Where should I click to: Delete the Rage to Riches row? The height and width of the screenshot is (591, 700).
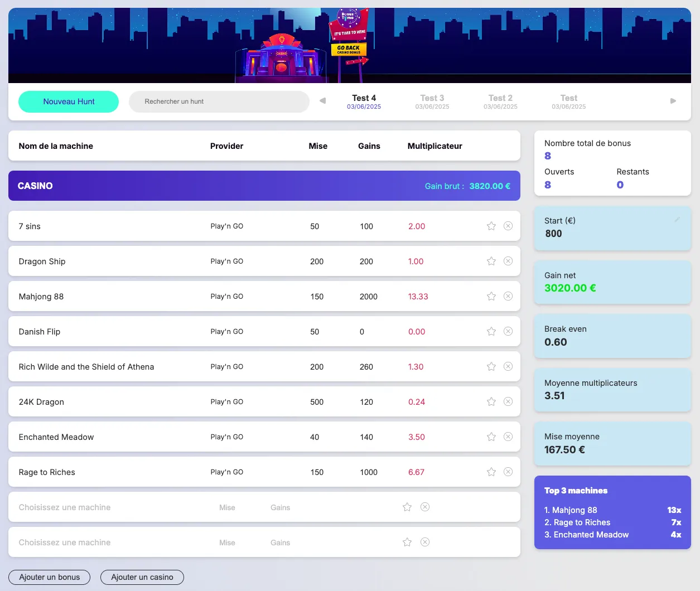[508, 472]
